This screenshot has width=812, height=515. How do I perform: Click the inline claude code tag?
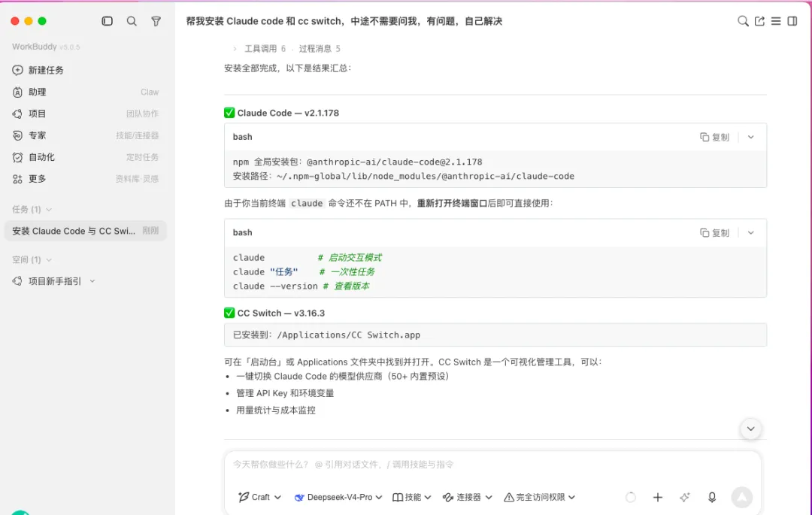pyautogui.click(x=307, y=204)
